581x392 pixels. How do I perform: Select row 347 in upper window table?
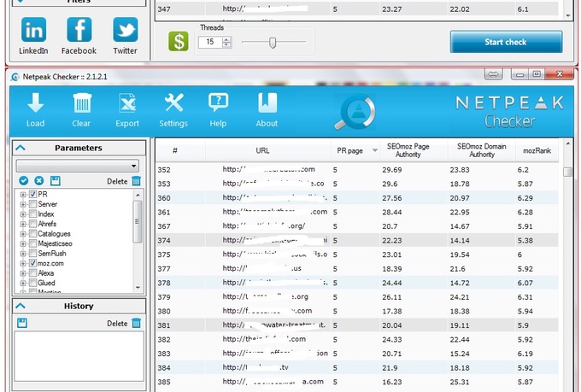click(x=357, y=9)
